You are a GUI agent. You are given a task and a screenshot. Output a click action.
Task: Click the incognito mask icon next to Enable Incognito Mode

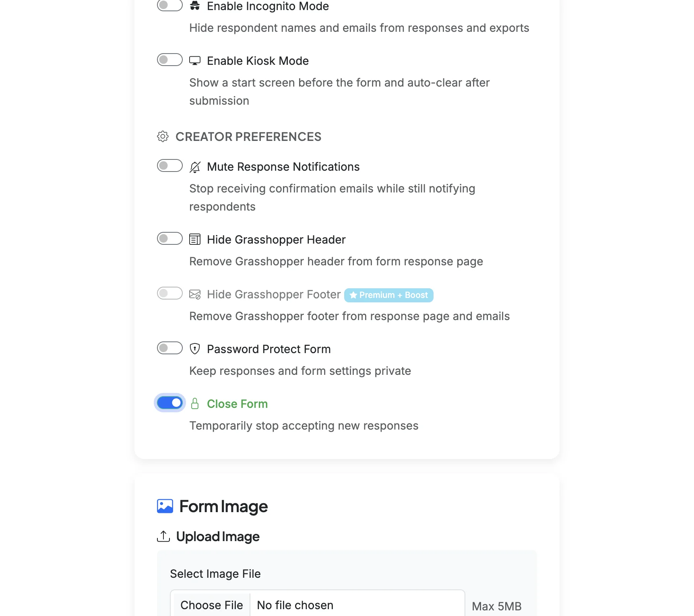click(195, 5)
